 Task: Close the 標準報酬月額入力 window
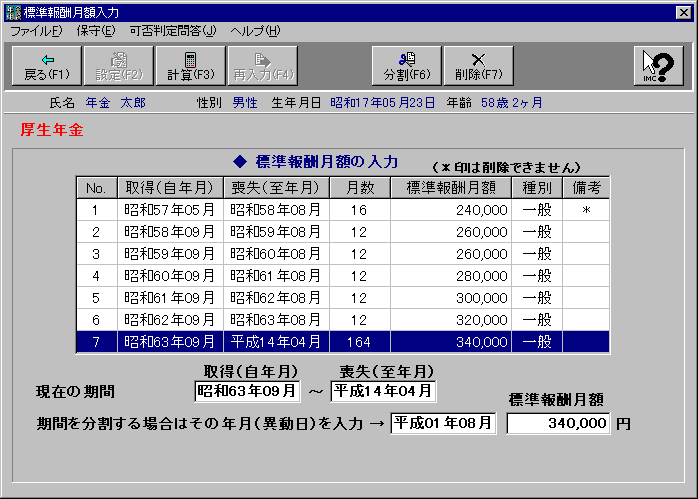tap(683, 12)
